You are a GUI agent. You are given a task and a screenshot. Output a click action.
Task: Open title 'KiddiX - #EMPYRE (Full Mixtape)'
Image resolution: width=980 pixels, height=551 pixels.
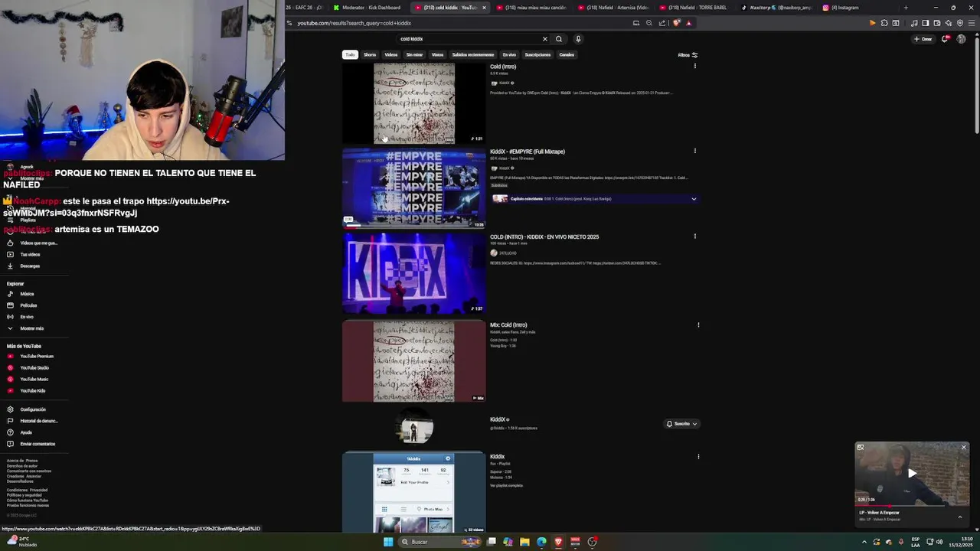[528, 152]
